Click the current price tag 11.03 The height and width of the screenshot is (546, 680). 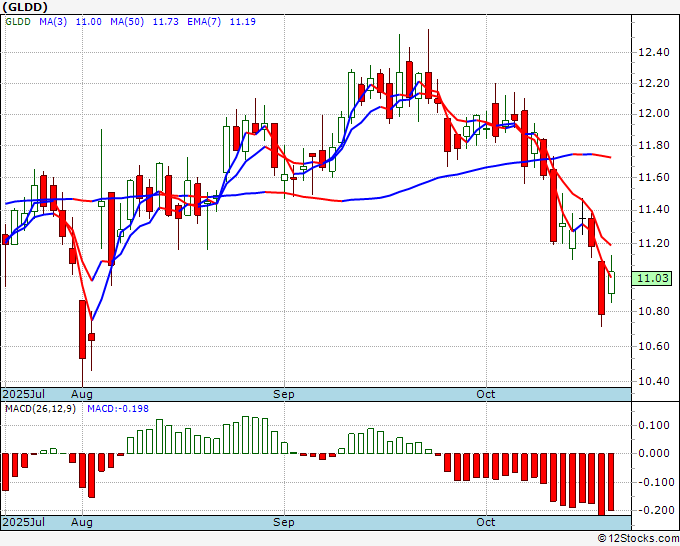[652, 278]
